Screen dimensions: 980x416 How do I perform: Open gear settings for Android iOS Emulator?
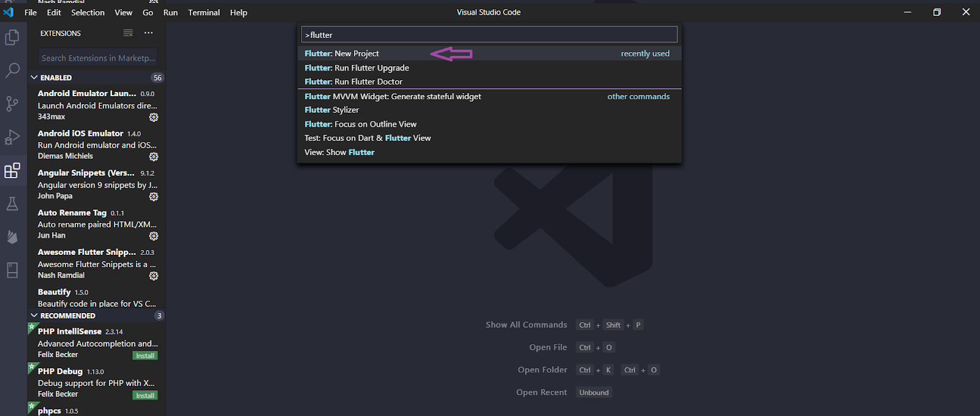pyautogui.click(x=154, y=157)
